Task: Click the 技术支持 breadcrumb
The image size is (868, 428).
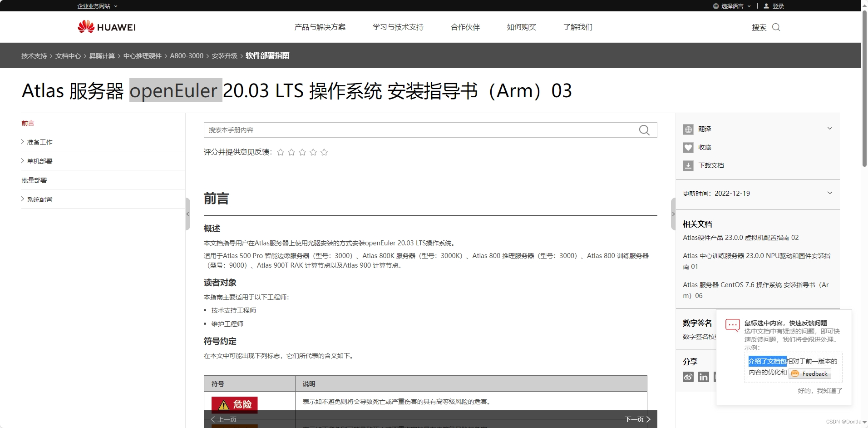Action: point(34,56)
